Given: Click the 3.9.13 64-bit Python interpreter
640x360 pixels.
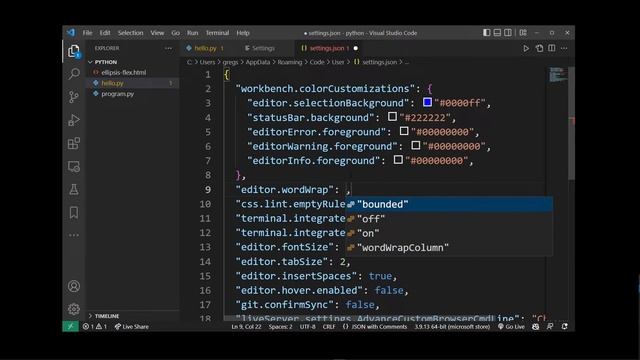Looking at the screenshot, I should point(452,327).
